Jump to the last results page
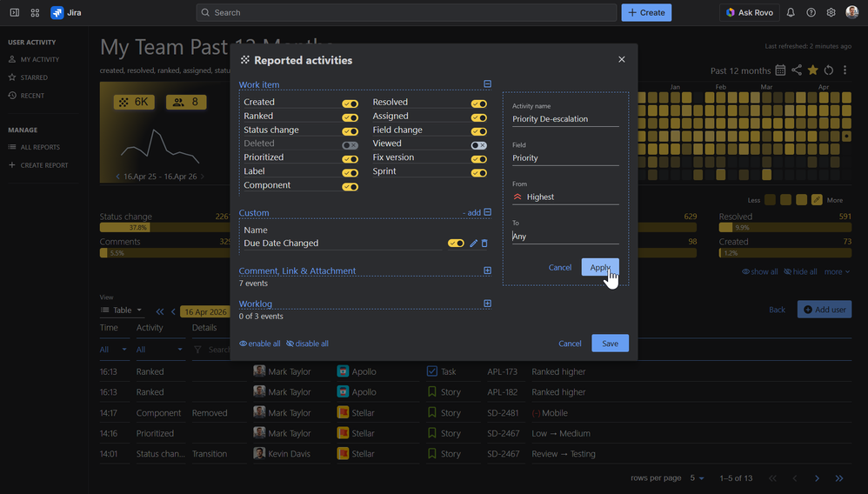868x494 pixels. tap(839, 478)
